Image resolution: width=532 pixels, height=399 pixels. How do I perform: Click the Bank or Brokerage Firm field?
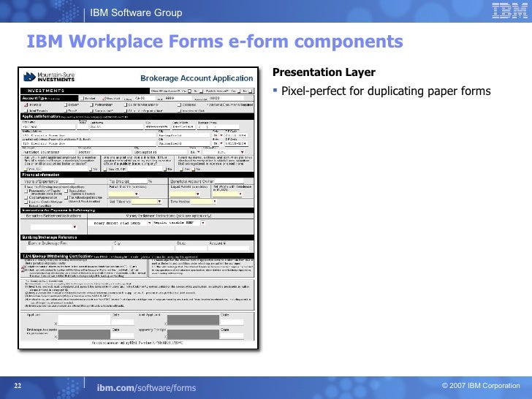coord(69,248)
